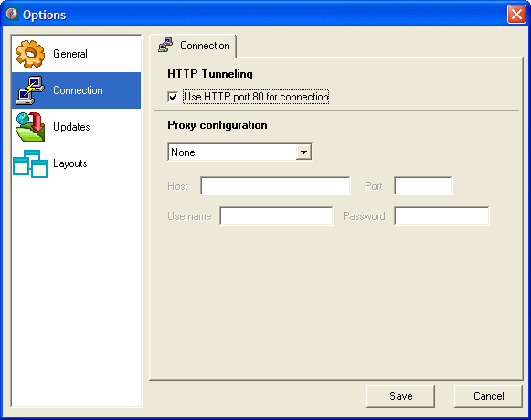Choose the Layouts windows icon

pyautogui.click(x=30, y=163)
